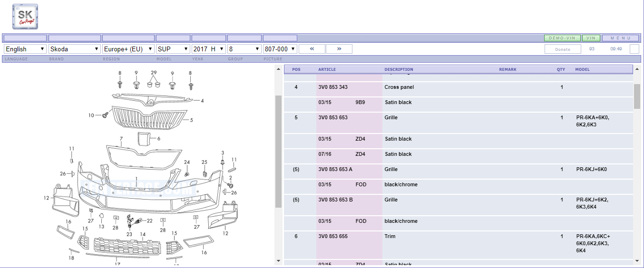Select sensor callout 22 in diagram
Image resolution: width=644 pixels, height=268 pixels.
pos(149,221)
